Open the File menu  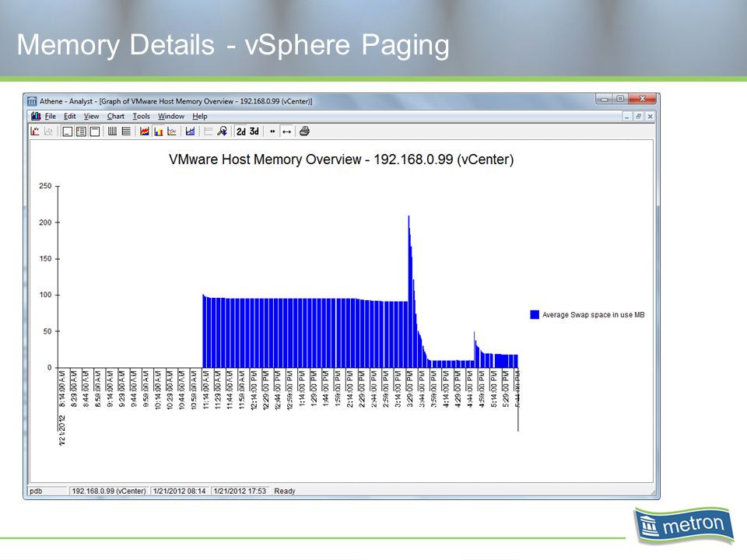[x=51, y=116]
